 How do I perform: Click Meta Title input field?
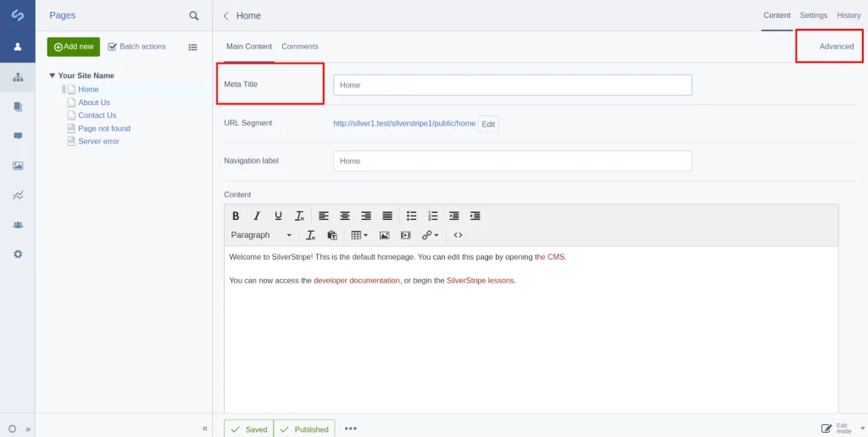(x=513, y=86)
